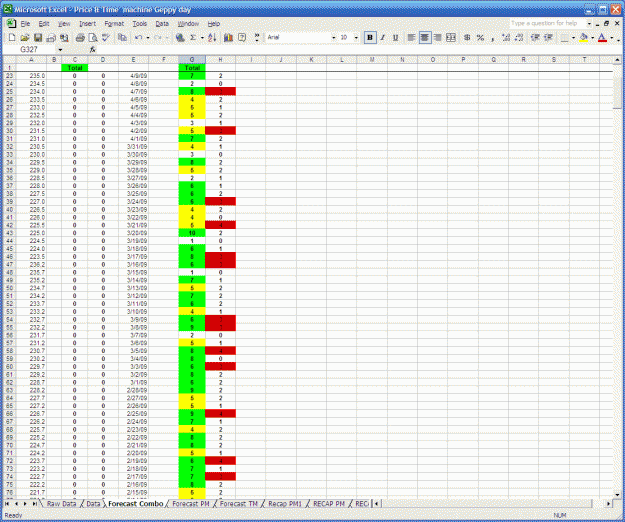625x522 pixels.
Task: Expand the Borders dropdown arrow
Action: click(x=573, y=38)
